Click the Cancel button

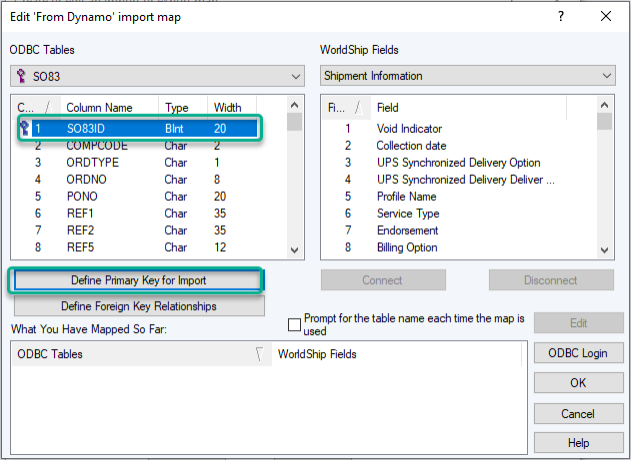click(578, 414)
